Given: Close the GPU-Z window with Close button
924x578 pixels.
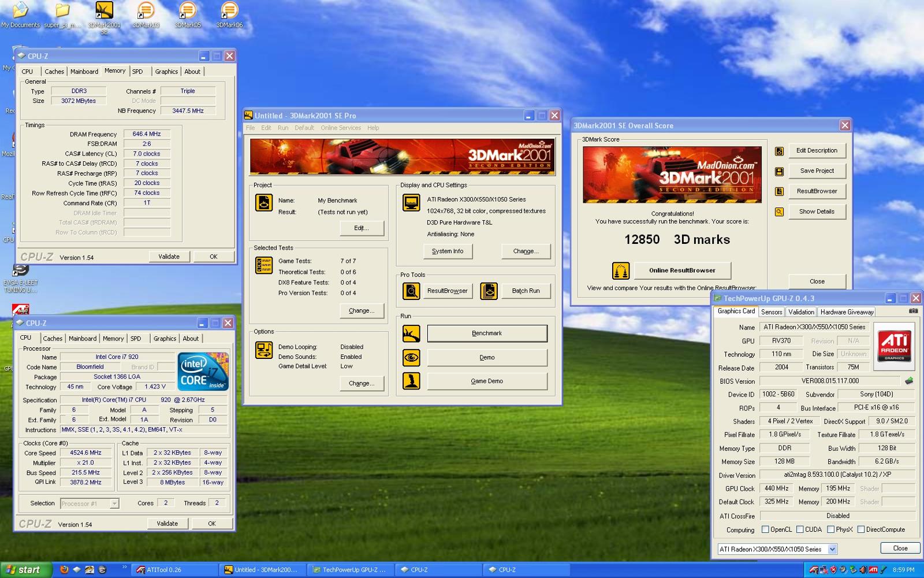Looking at the screenshot, I should 900,549.
